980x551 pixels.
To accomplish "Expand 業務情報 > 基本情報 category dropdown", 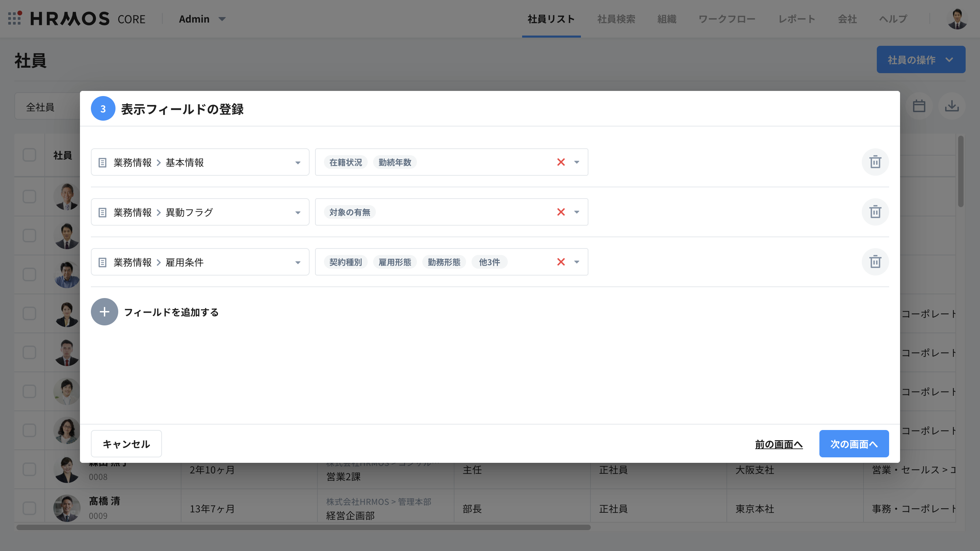I will point(298,162).
